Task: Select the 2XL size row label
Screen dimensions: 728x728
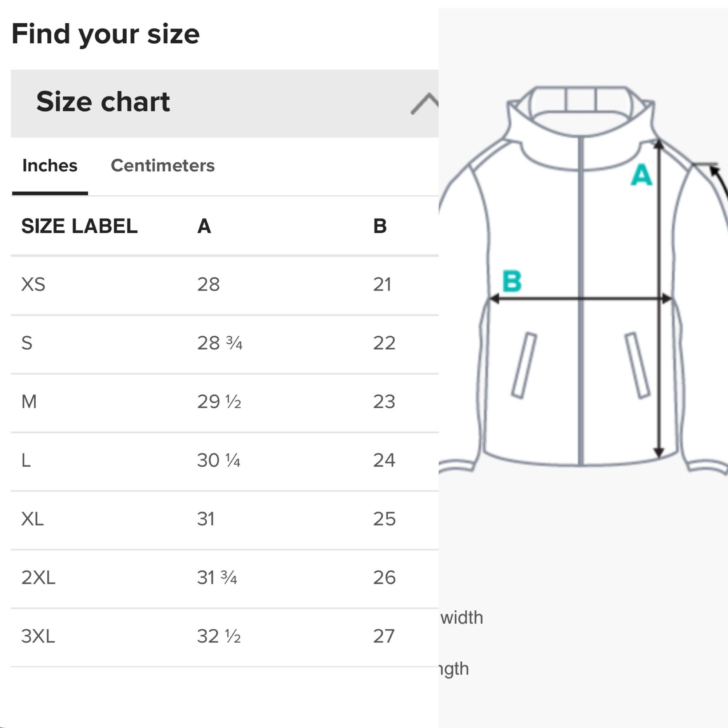Action: click(x=38, y=578)
